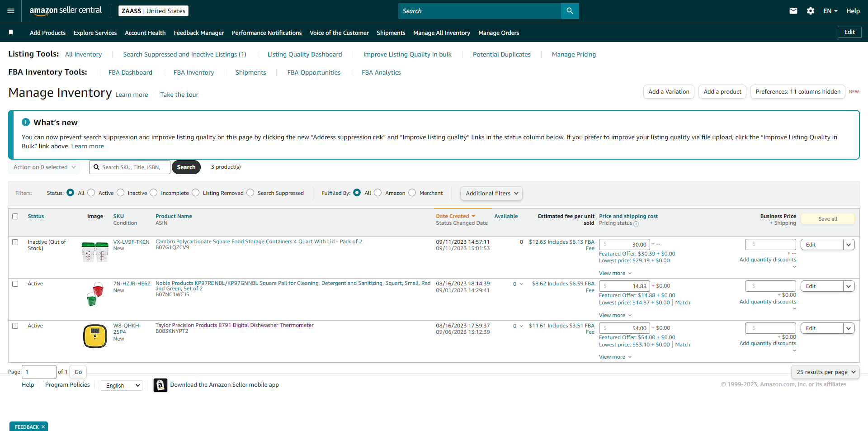Open the Account Health menu item

point(145,33)
